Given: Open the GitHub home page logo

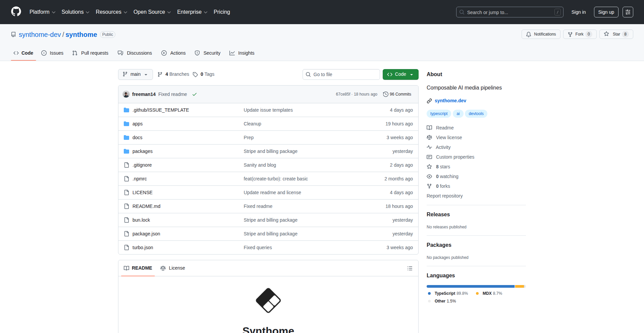Looking at the screenshot, I should (x=15, y=12).
